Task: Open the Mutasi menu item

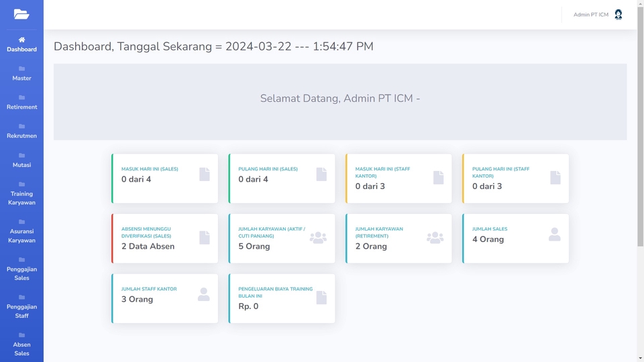Action: click(x=21, y=160)
